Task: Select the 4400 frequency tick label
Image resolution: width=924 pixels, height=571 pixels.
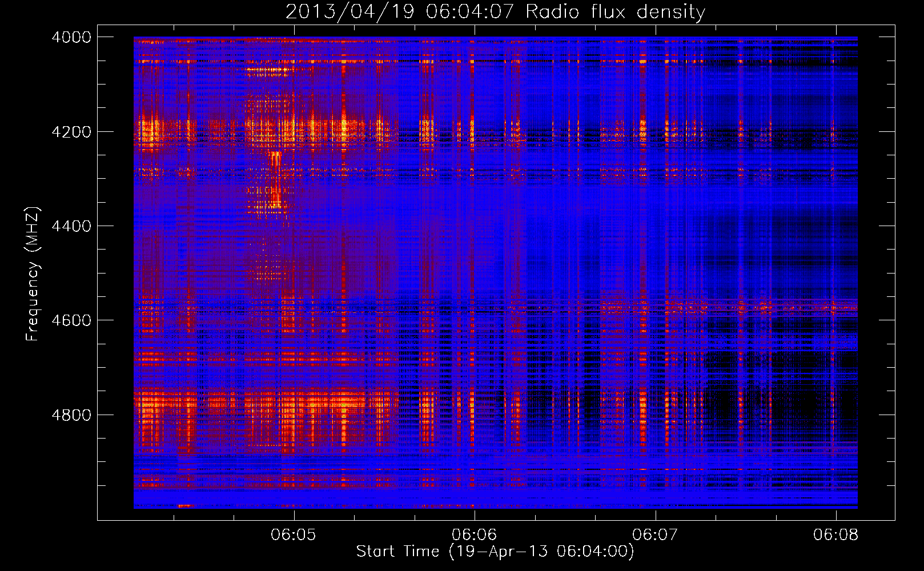Action: click(71, 226)
